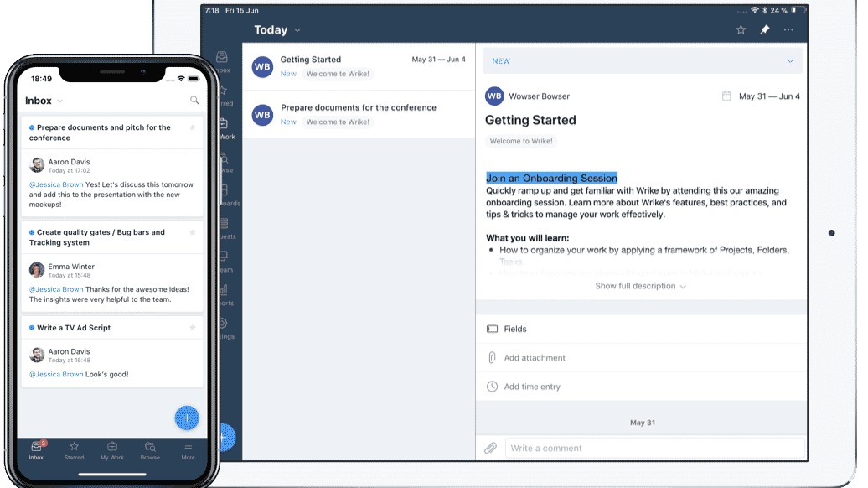Open the Fields section
The width and height of the screenshot is (868, 488).
click(x=641, y=329)
